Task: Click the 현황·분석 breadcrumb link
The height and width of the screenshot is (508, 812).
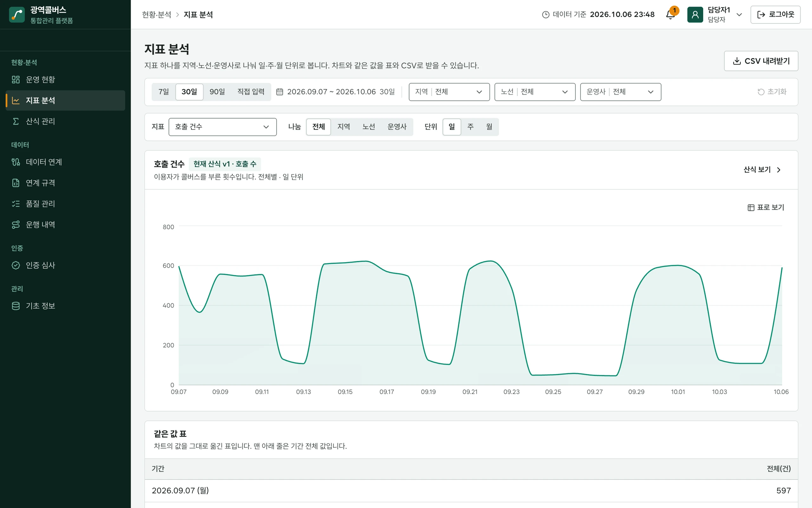Action: [x=156, y=15]
